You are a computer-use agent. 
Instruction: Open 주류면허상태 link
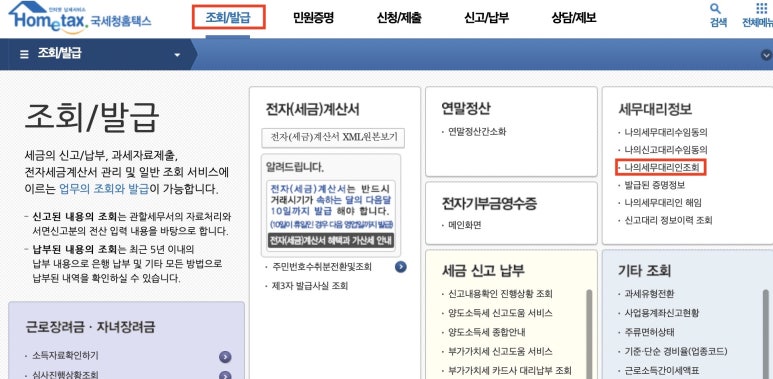(649, 332)
